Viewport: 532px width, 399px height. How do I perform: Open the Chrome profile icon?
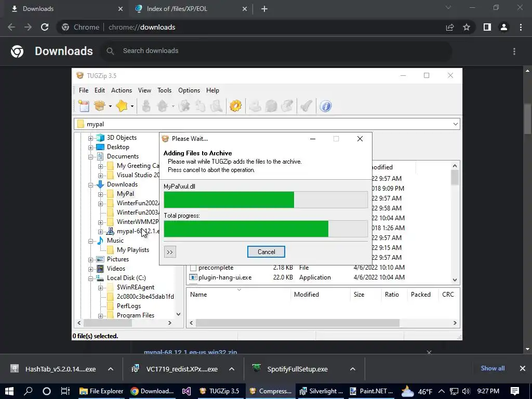click(504, 27)
